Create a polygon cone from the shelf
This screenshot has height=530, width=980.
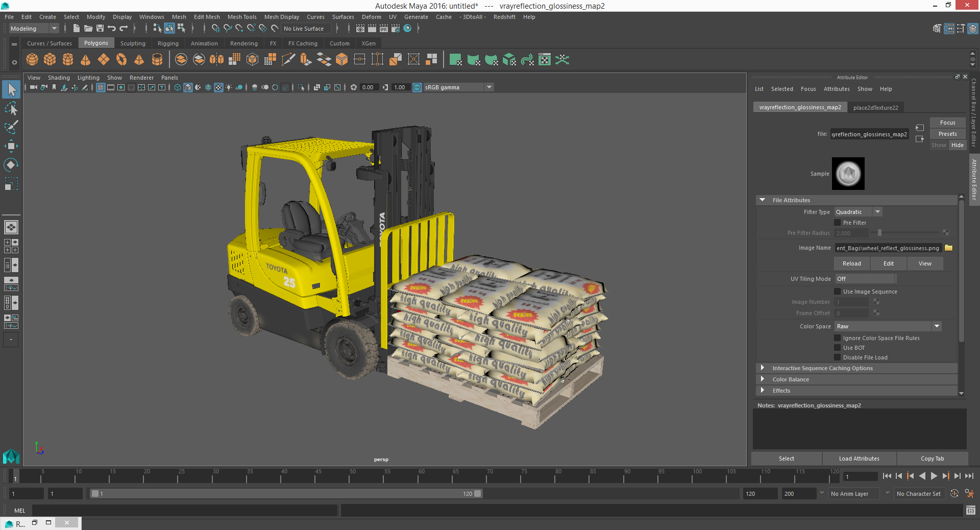click(86, 60)
